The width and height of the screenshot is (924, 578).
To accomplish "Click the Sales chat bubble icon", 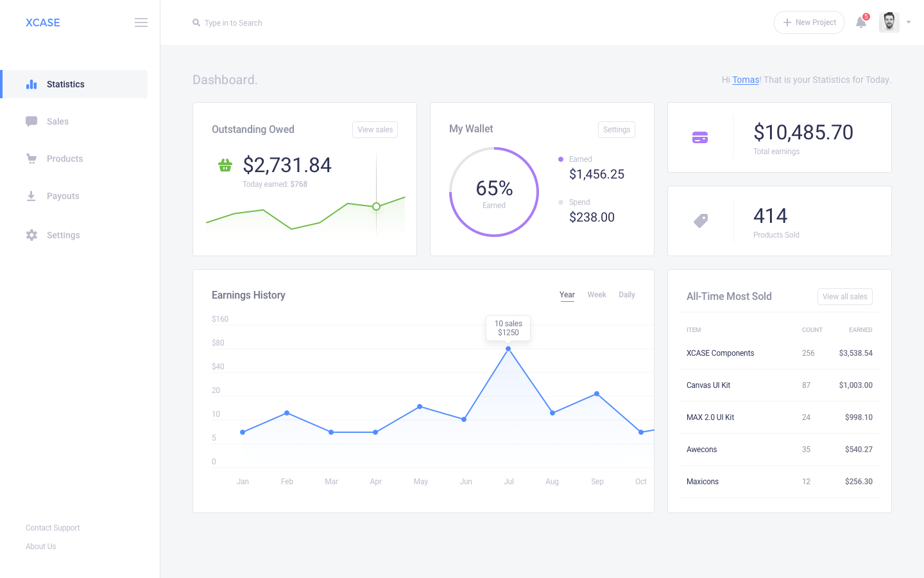I will (31, 121).
